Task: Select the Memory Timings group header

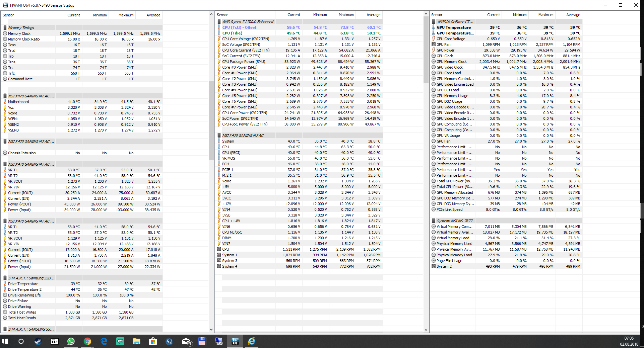Action: [x=82, y=28]
